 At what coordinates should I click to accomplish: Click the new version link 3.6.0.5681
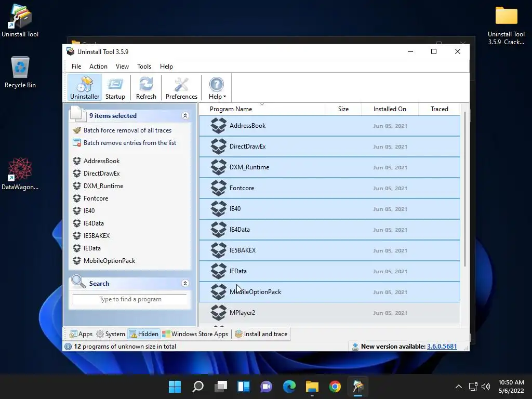tap(442, 347)
